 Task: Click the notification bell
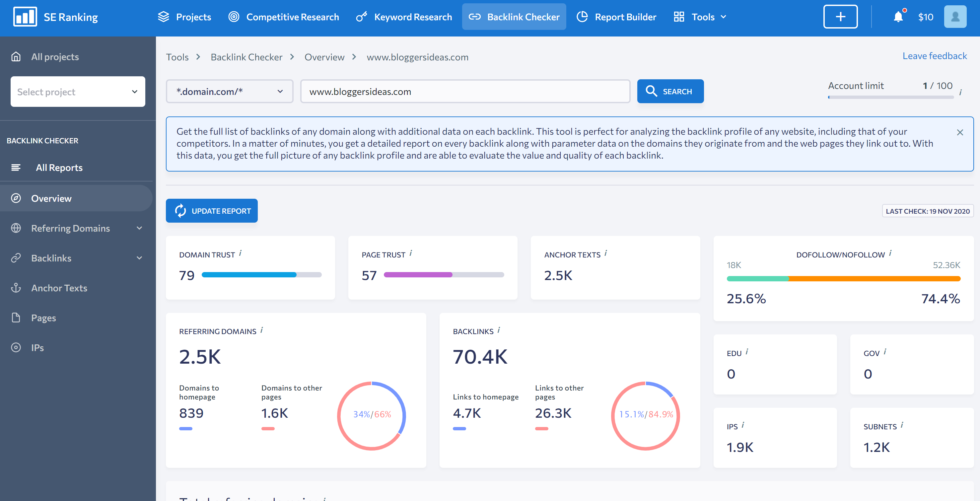click(898, 17)
